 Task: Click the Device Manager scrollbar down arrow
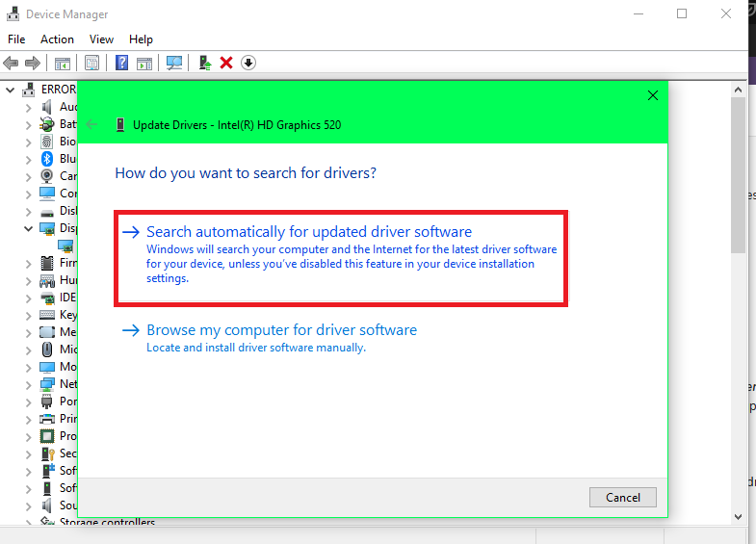[738, 516]
